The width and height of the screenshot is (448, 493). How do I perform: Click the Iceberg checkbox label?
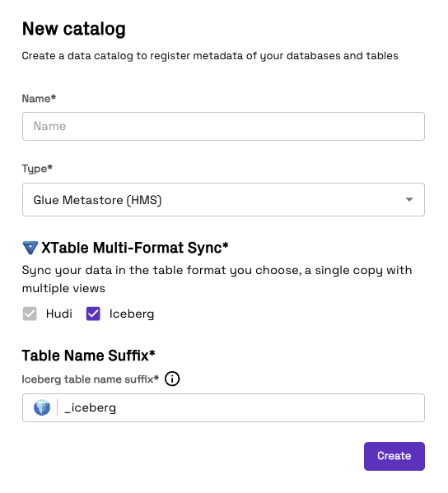[x=132, y=314]
